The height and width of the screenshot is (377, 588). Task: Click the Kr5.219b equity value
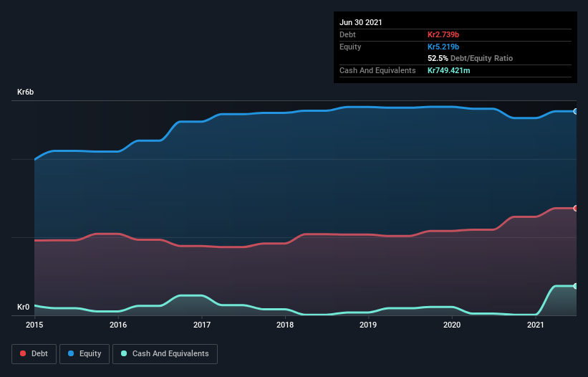(x=443, y=47)
